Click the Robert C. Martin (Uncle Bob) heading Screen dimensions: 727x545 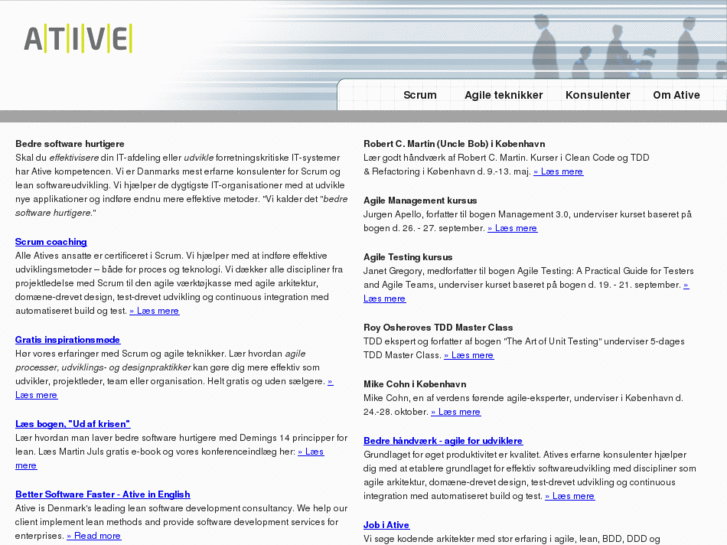coord(454,144)
